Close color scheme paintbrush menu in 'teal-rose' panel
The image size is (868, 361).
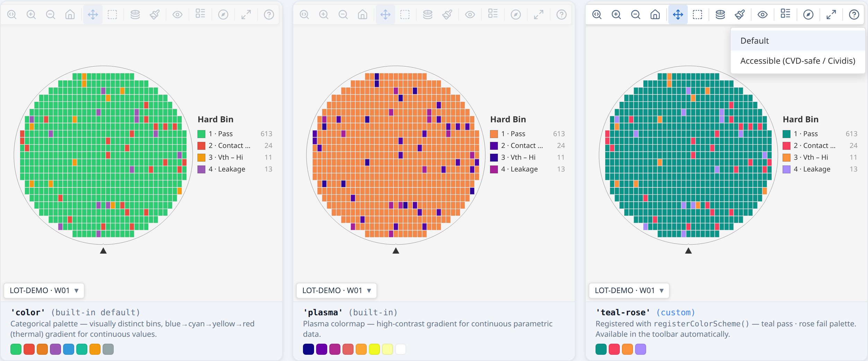pos(740,15)
